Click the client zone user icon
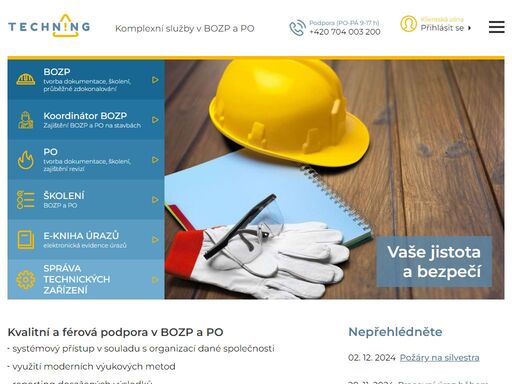 pos(408,24)
